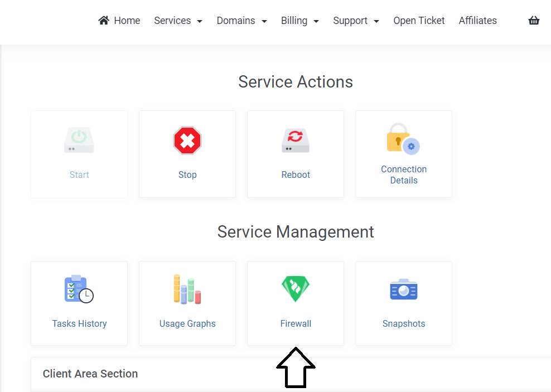Click the Reboot server icon
Screen dimensions: 551x392
[x=296, y=141]
